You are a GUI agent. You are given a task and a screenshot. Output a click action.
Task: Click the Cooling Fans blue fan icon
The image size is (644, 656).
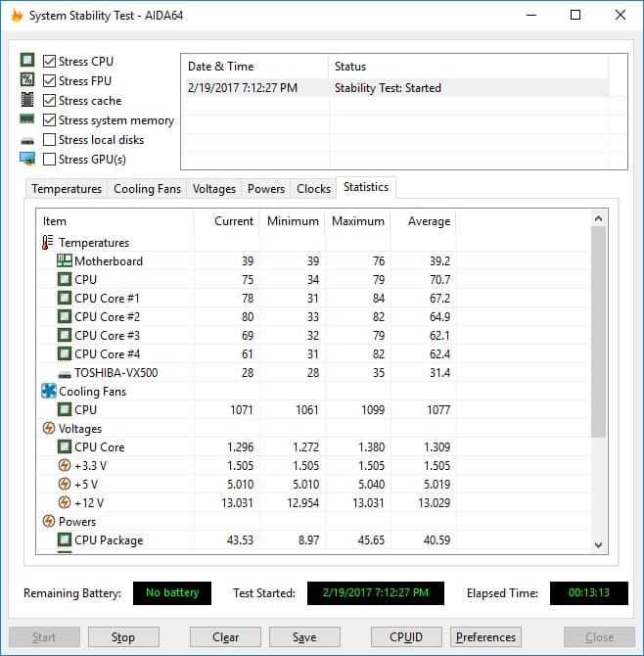tap(49, 392)
